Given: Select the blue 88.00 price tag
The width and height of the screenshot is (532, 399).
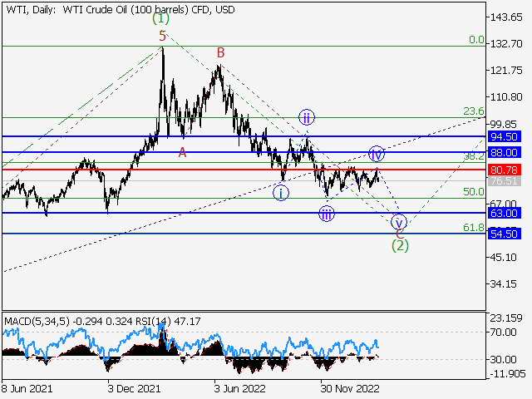Looking at the screenshot, I should click(x=505, y=152).
